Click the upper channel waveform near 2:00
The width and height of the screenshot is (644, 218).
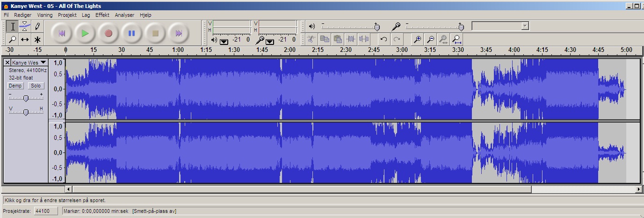pyautogui.click(x=290, y=89)
